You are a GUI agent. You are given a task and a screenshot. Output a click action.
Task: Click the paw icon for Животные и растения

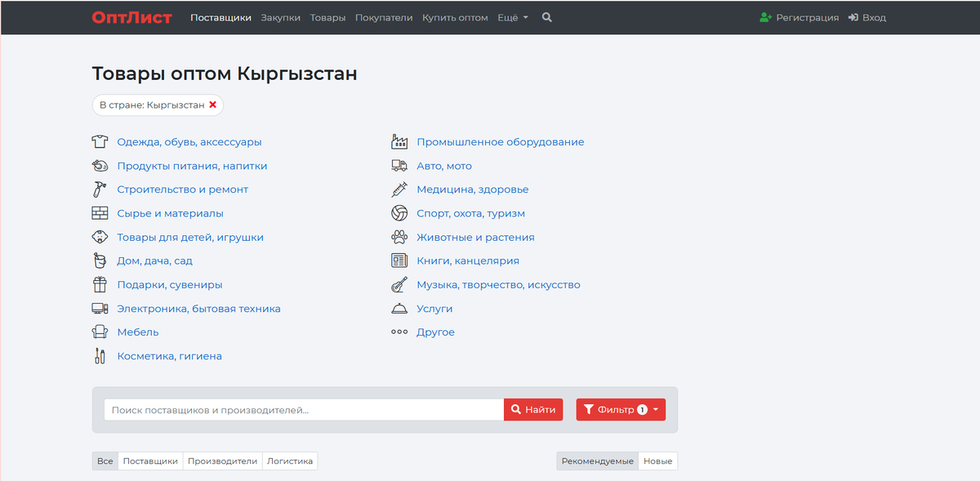[399, 237]
